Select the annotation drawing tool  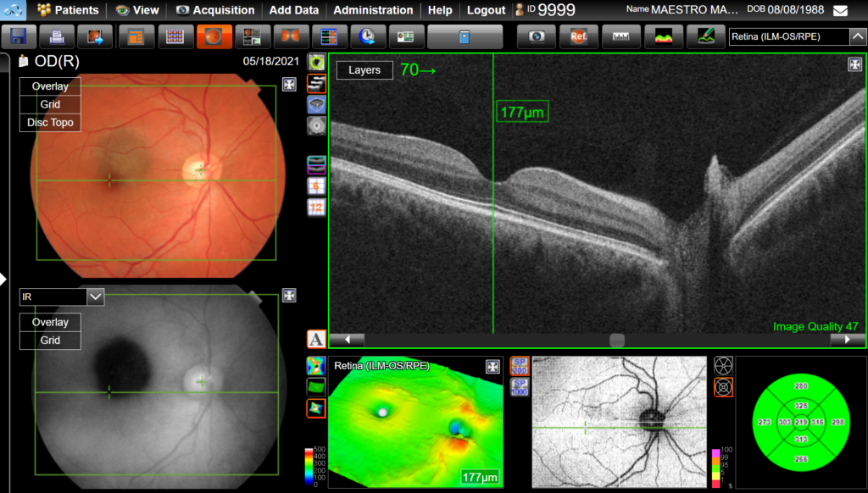pos(704,36)
